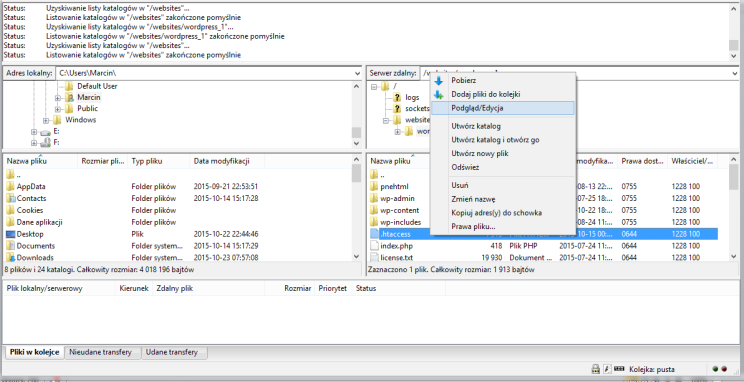Open "Prawa pliku..." from context menu
The height and width of the screenshot is (382, 744).
tap(503, 227)
